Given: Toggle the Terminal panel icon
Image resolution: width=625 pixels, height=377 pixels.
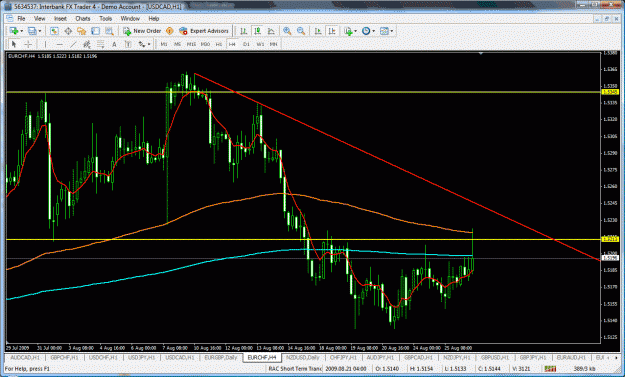Looking at the screenshot, I should click(95, 31).
